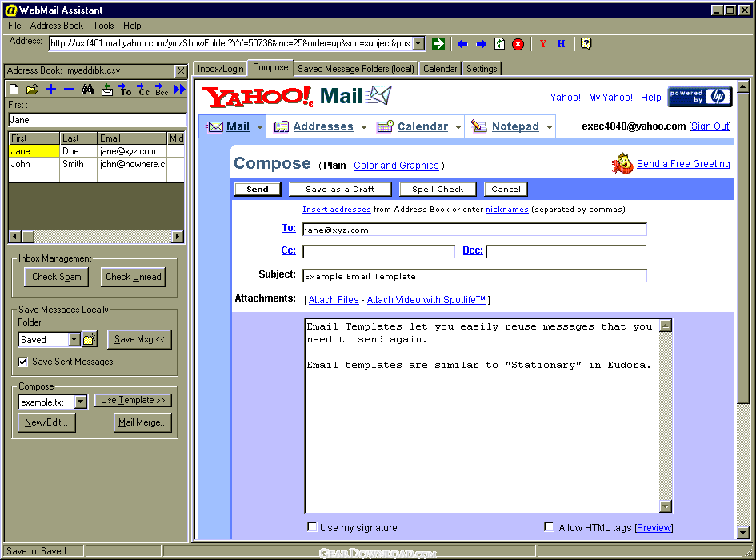756x560 pixels.
Task: Click the page vertical scrollbar thumb
Action: pyautogui.click(x=743, y=248)
